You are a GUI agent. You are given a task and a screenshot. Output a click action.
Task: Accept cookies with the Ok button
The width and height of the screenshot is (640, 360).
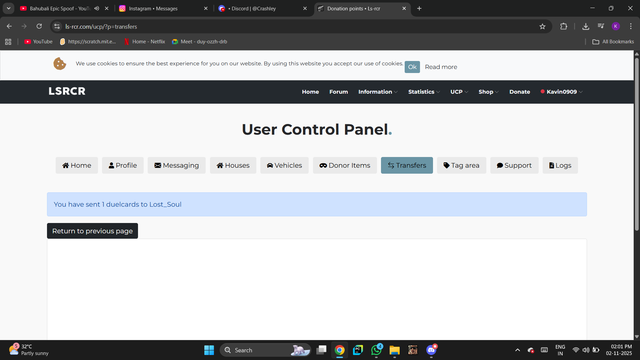412,67
